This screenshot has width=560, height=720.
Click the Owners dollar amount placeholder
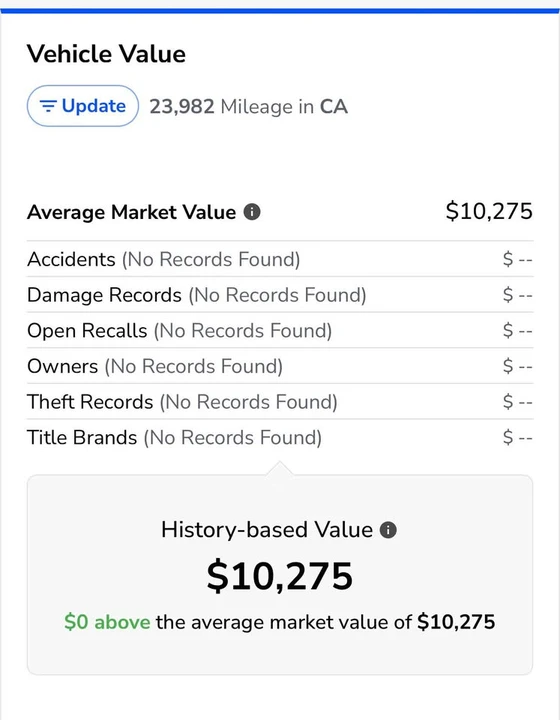pos(517,366)
